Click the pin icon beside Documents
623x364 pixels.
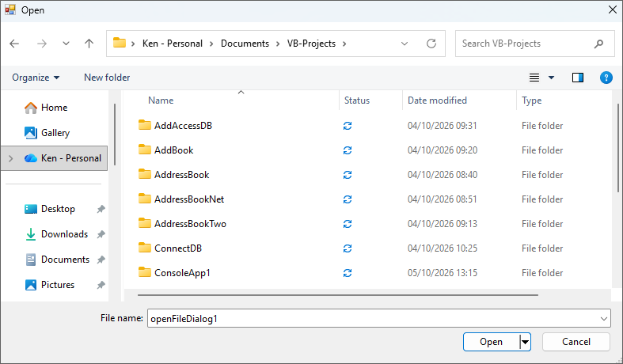(101, 260)
